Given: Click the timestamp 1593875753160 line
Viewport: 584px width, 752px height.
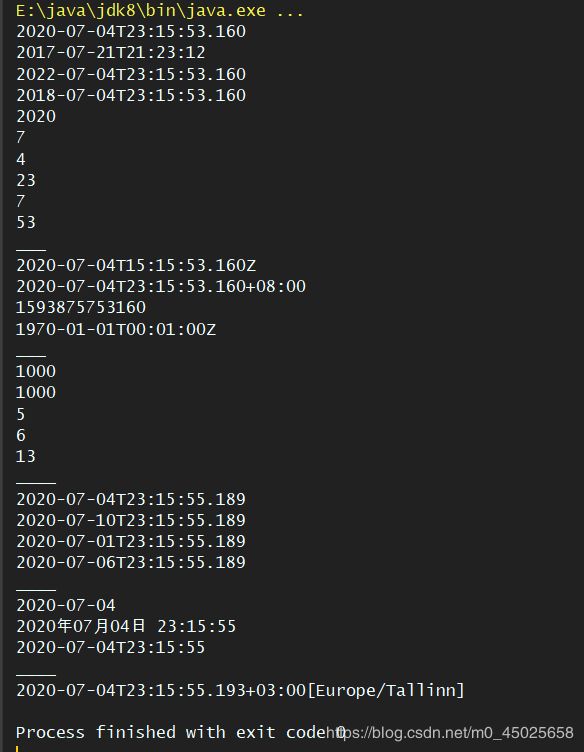Looking at the screenshot, I should [x=81, y=307].
